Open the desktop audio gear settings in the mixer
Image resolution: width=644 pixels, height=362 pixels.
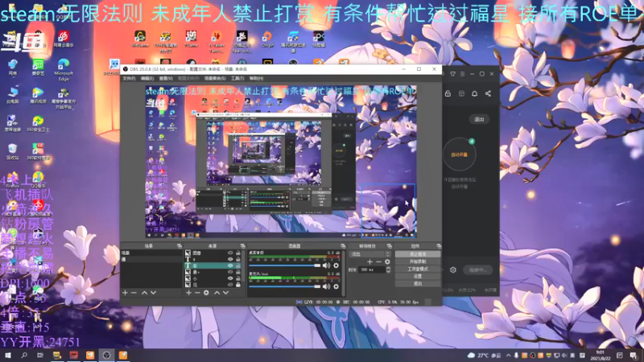[x=336, y=265]
